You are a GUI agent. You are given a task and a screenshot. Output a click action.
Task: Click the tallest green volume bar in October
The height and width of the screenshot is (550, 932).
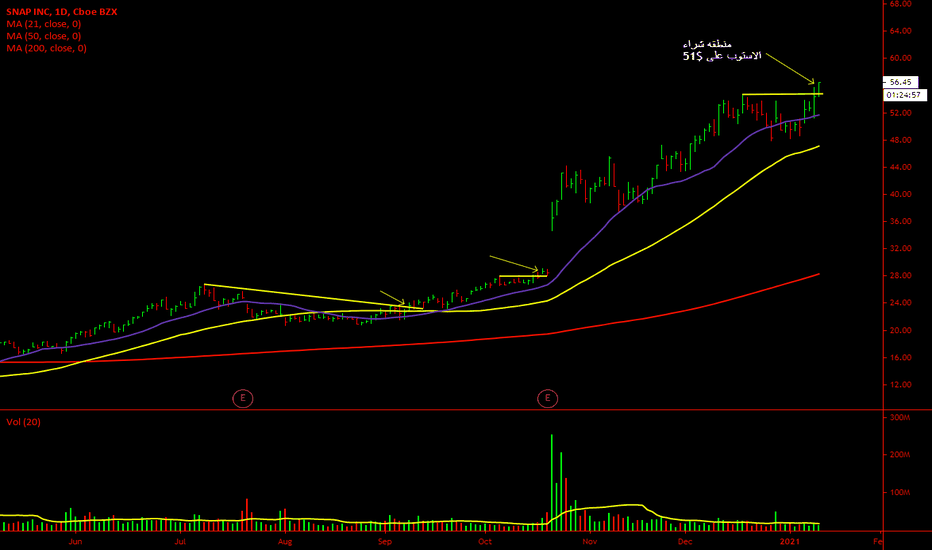(552, 482)
